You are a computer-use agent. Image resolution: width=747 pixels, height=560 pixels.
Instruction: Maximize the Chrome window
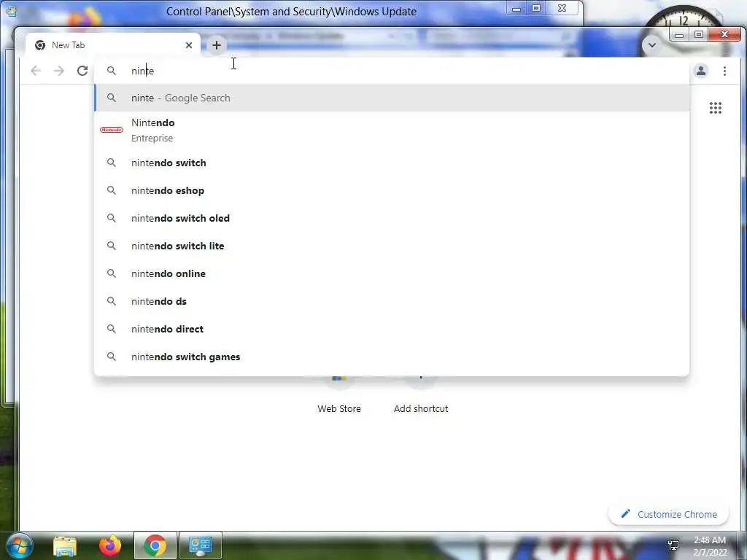point(698,35)
